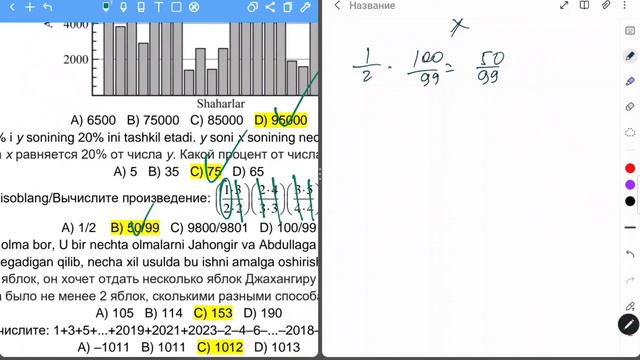The width and height of the screenshot is (640, 360).
Task: Switch to keyboard input in notes sidebar
Action: point(630,31)
